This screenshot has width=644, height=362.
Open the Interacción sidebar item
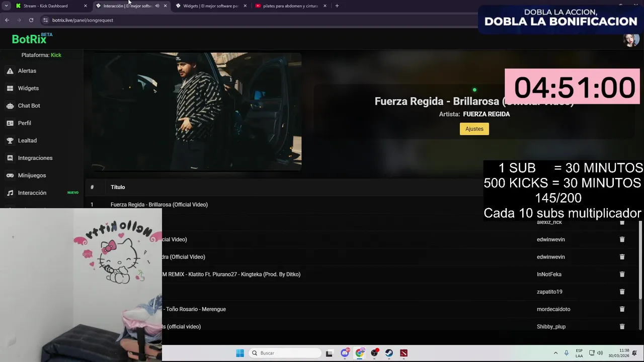(32, 193)
